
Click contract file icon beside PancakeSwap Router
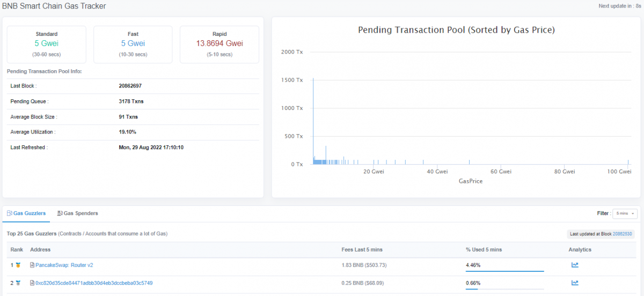[x=32, y=265]
